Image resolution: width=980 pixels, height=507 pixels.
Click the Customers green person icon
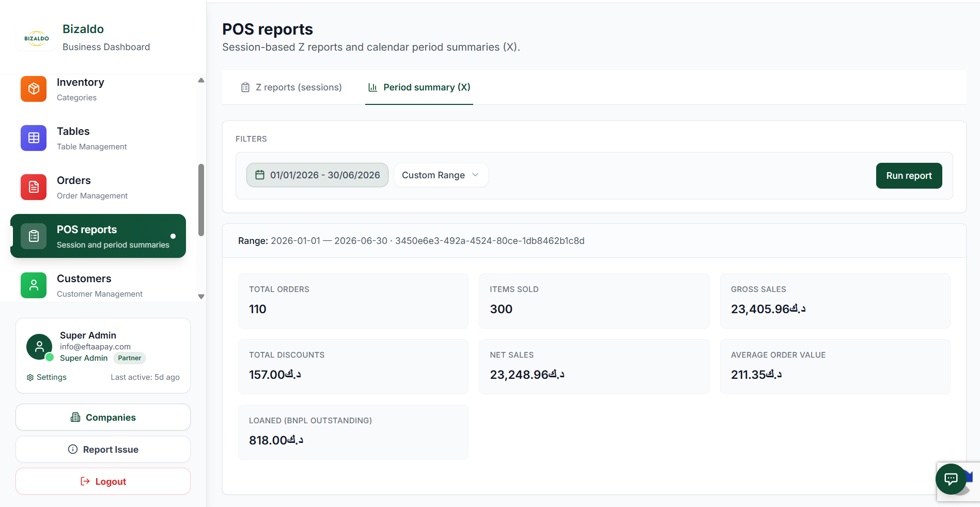[34, 285]
